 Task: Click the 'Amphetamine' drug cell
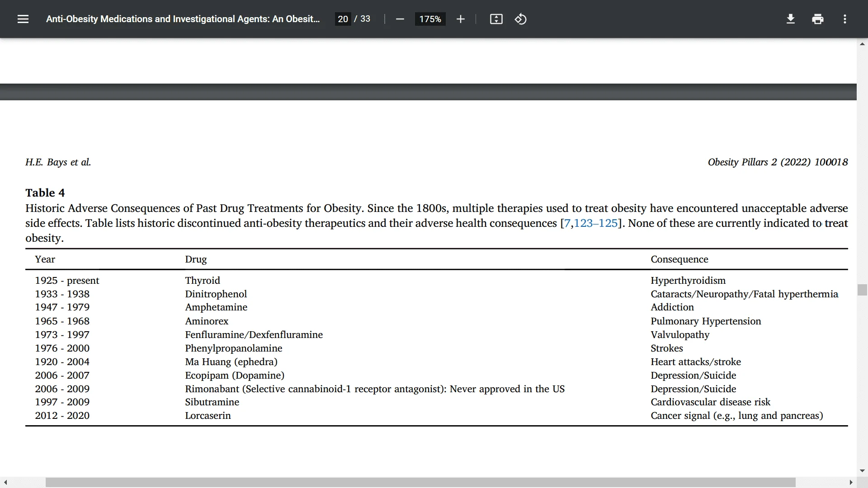216,307
